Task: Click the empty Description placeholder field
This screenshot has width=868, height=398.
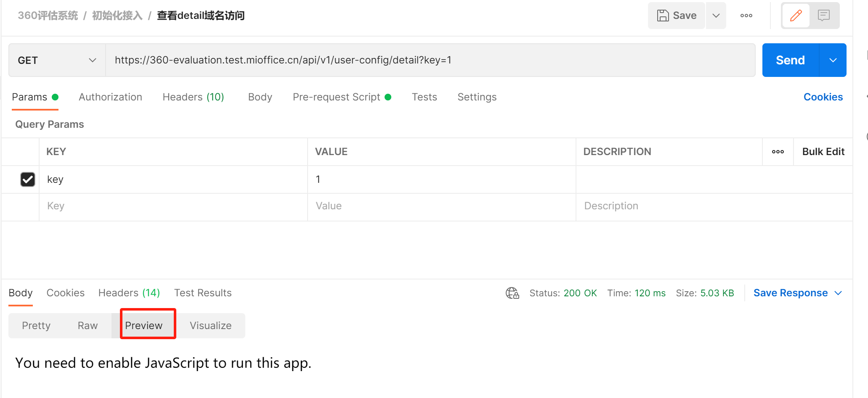Action: [x=714, y=206]
